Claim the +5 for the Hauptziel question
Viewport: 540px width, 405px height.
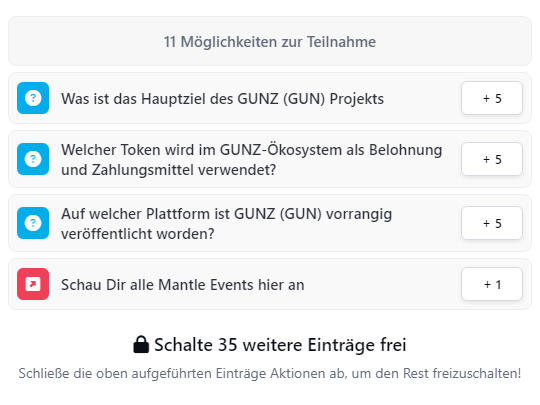tap(492, 98)
